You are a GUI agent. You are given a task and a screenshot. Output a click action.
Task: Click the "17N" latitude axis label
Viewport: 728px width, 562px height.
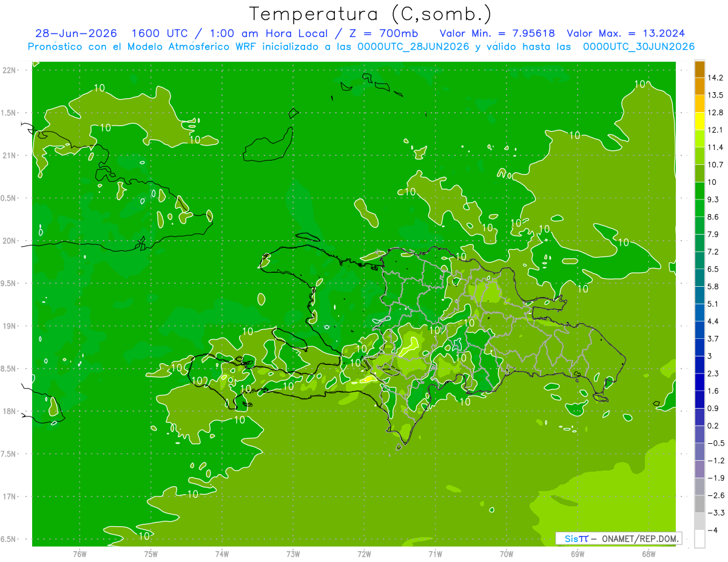(10, 497)
